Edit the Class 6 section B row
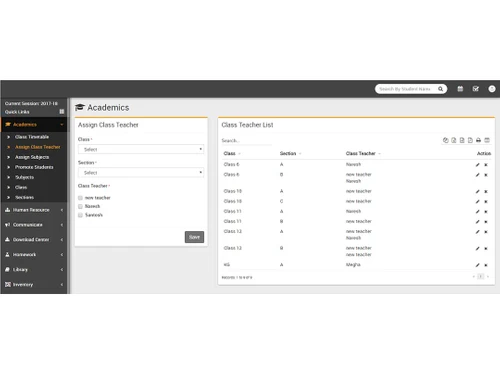The height and width of the screenshot is (375, 500). click(477, 175)
